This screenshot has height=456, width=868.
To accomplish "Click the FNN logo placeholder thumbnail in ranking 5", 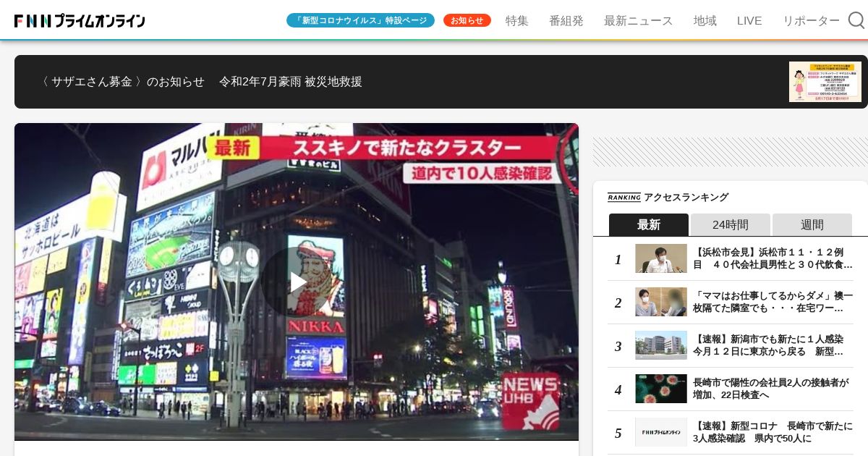I will (x=661, y=432).
